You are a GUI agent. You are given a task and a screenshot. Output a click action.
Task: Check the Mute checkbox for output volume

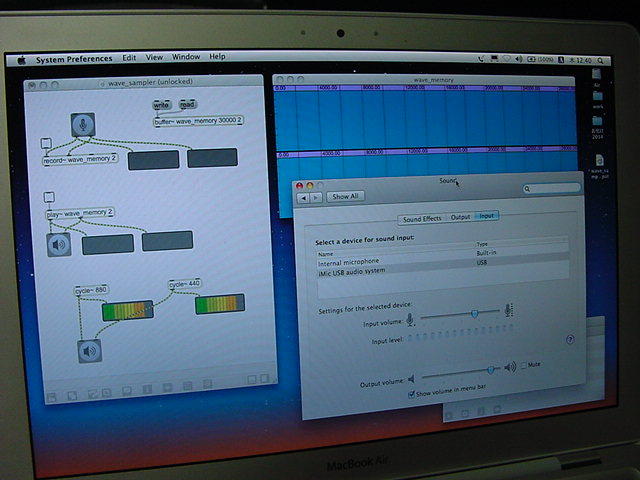[524, 366]
